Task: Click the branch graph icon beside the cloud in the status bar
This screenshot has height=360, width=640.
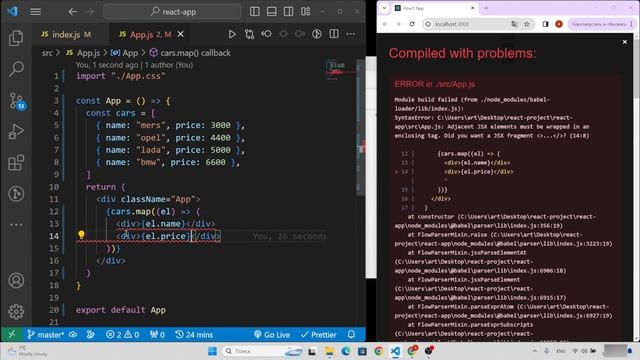Action: (x=90, y=335)
